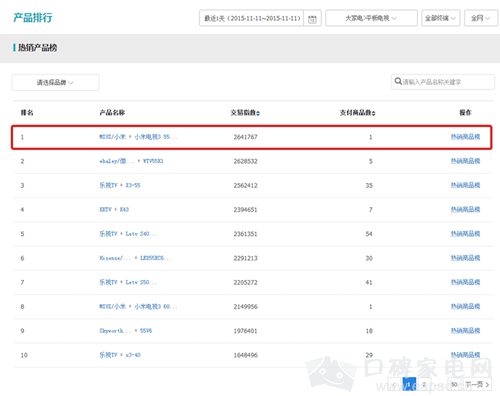This screenshot has width=500, height=396.
Task: Click the 热销产品榜 section heading
Action: coord(37,48)
